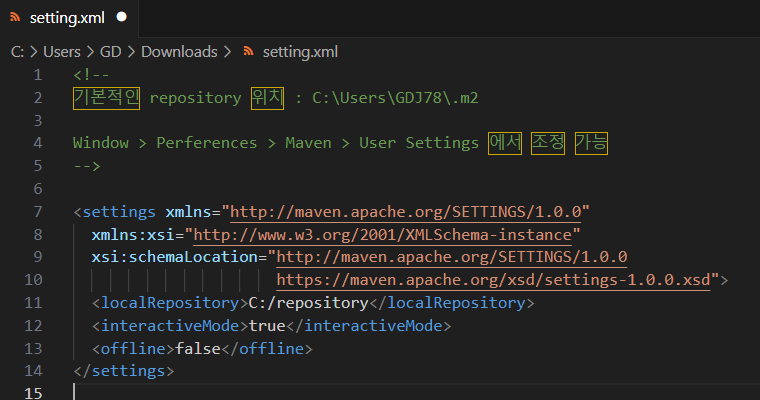Open the GD breadcrumb segment

pos(111,51)
